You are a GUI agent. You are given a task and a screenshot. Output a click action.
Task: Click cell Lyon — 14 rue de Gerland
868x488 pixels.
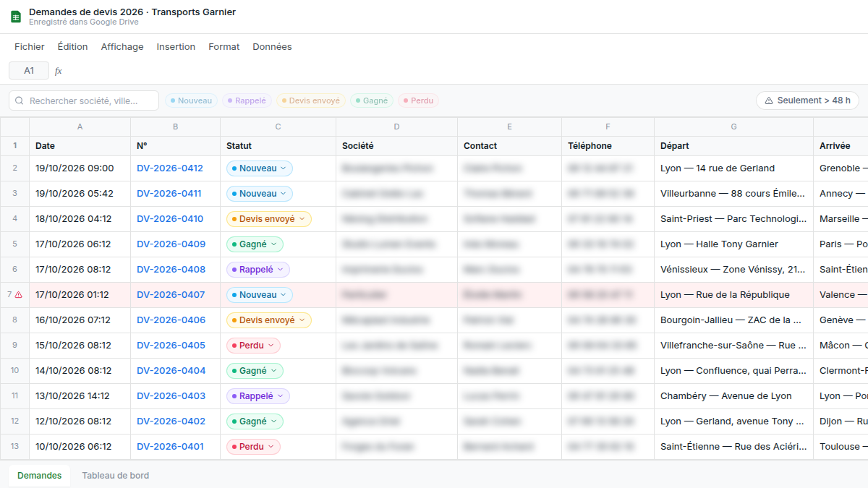coord(733,168)
